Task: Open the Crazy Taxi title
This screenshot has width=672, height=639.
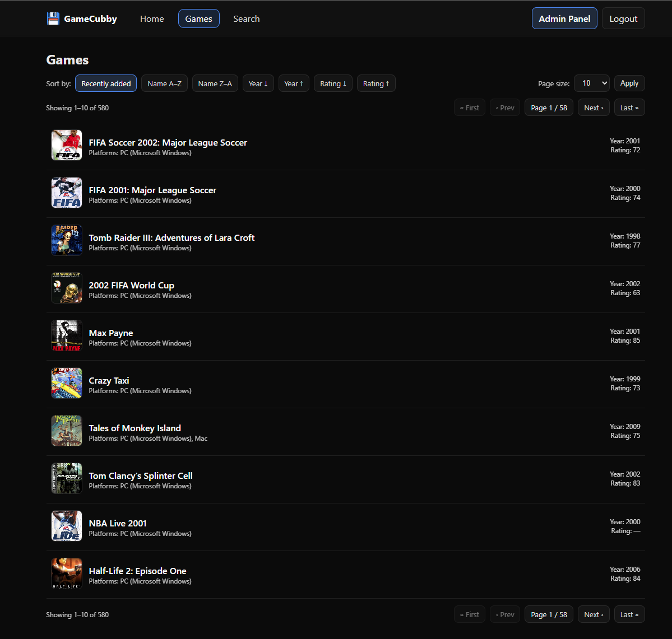Action: [x=109, y=380]
